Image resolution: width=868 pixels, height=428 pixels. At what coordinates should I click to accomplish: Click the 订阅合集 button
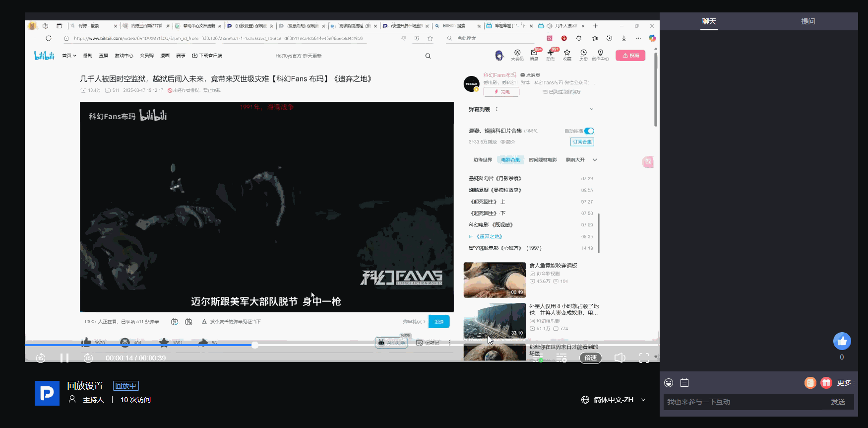click(582, 142)
